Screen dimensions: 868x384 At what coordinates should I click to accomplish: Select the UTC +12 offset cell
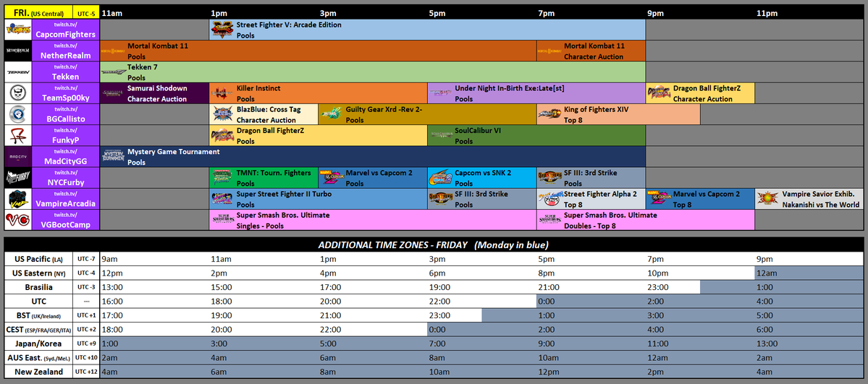pos(86,372)
